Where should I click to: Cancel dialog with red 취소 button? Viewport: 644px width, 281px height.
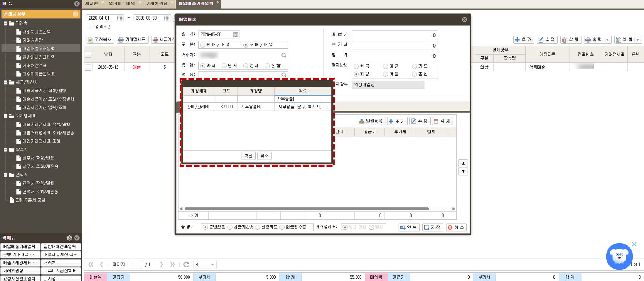pyautogui.click(x=456, y=227)
